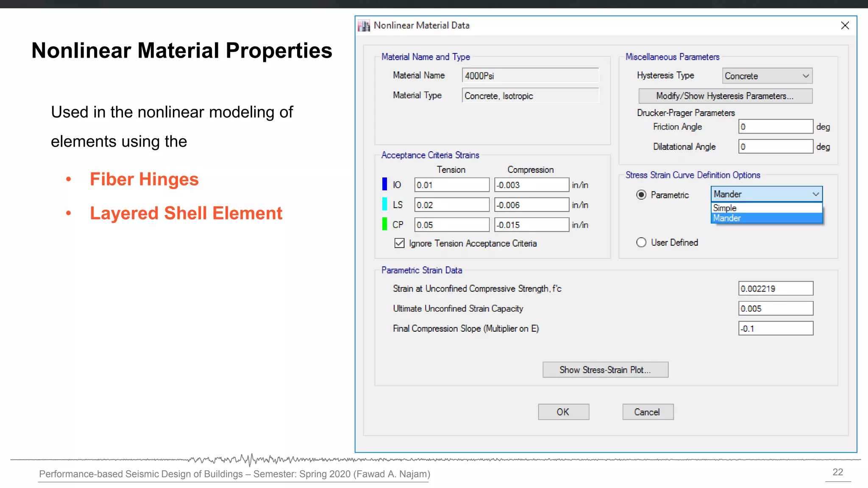This screenshot has height=488, width=868.
Task: Open the Hysteresis Type dropdown
Action: (x=767, y=76)
